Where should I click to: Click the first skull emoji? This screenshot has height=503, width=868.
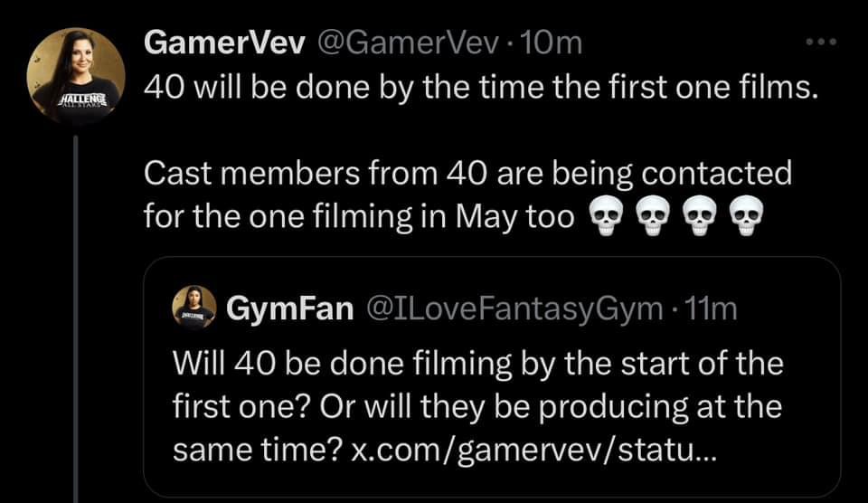click(606, 215)
